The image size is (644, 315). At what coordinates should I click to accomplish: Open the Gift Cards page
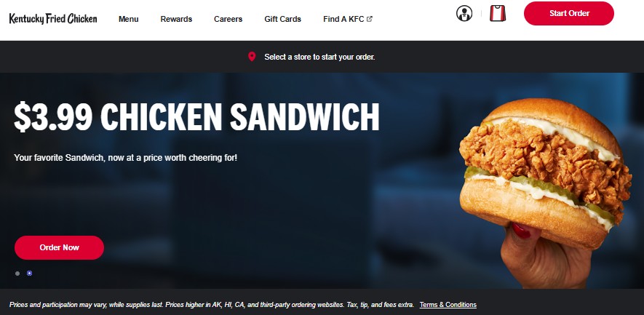[282, 19]
